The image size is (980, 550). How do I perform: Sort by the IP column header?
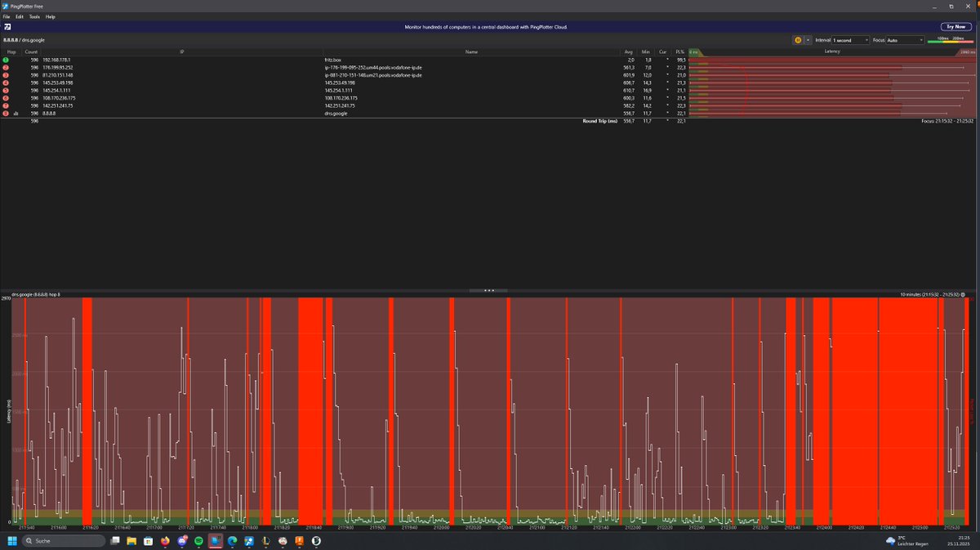pos(182,51)
